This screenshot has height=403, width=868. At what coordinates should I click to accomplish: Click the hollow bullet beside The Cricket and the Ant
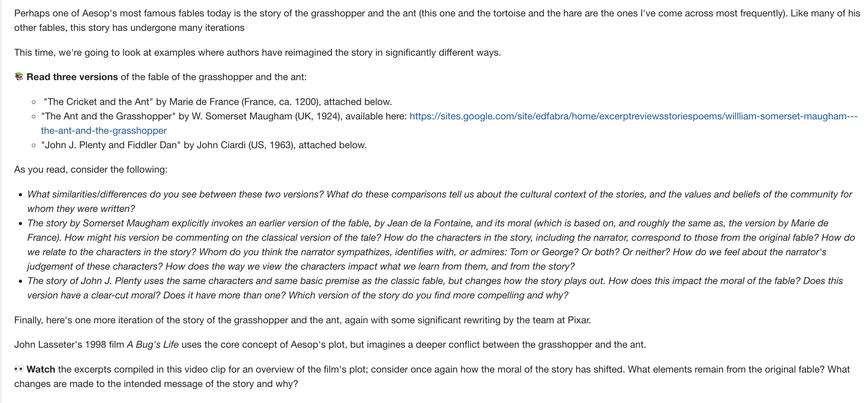(x=34, y=102)
